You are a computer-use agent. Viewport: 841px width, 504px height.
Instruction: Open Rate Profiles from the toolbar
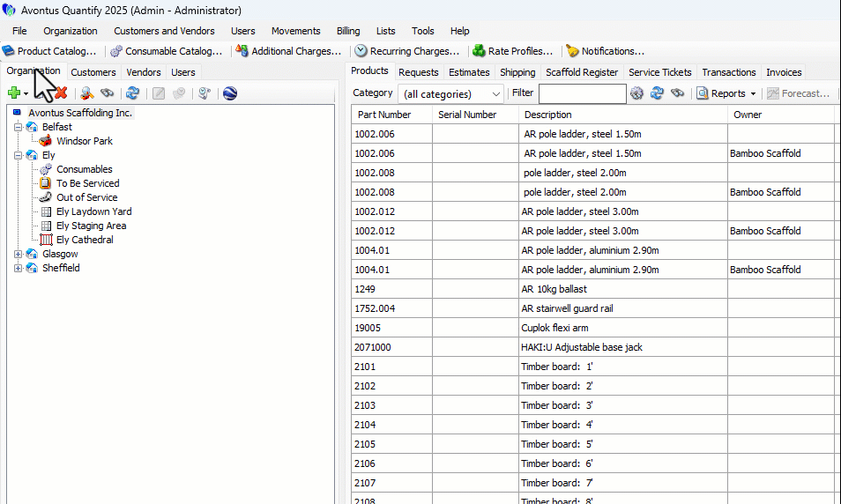512,51
